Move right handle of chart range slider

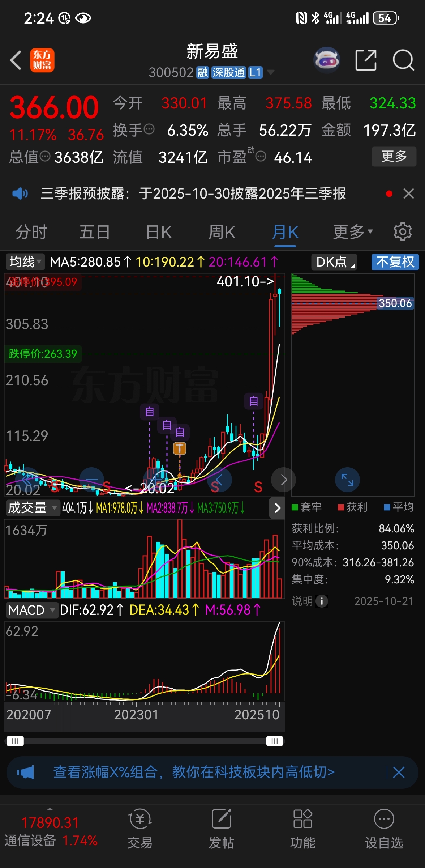coord(275,741)
